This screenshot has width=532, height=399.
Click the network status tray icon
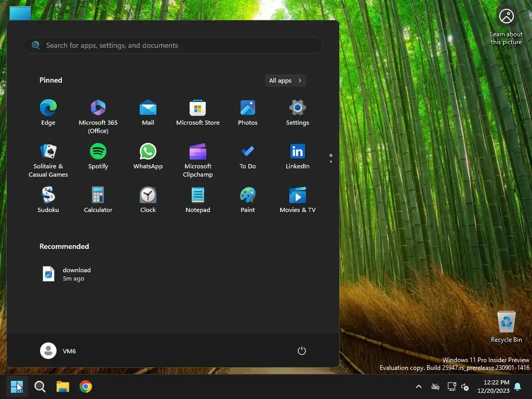tap(451, 387)
